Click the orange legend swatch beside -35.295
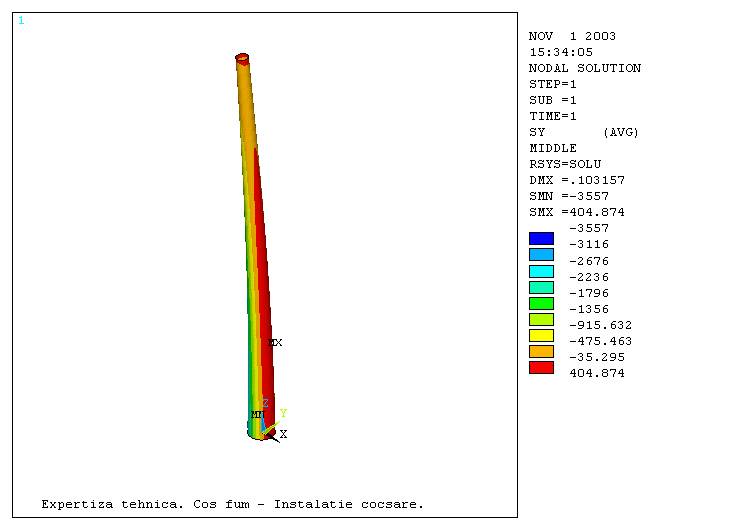 pyautogui.click(x=541, y=351)
